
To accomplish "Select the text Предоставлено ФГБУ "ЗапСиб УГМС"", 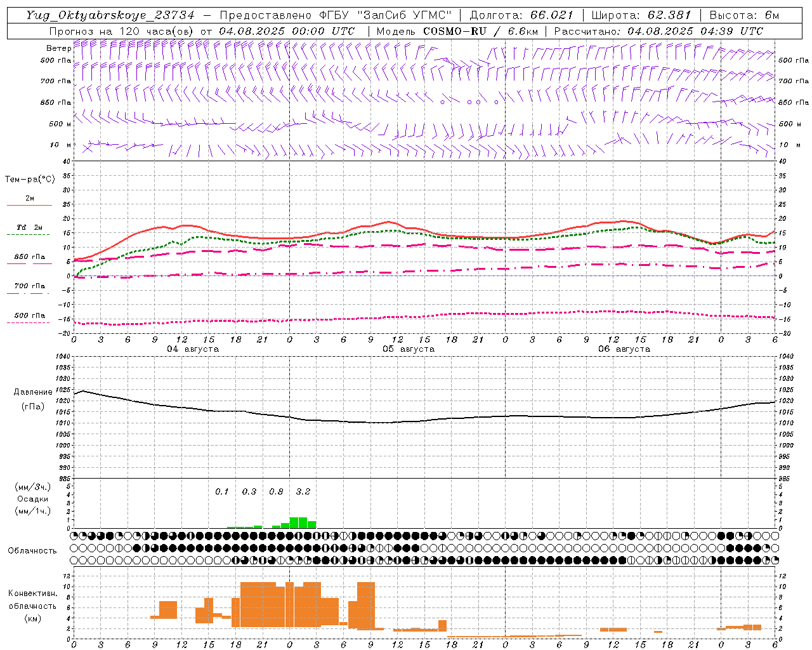I will tap(335, 15).
